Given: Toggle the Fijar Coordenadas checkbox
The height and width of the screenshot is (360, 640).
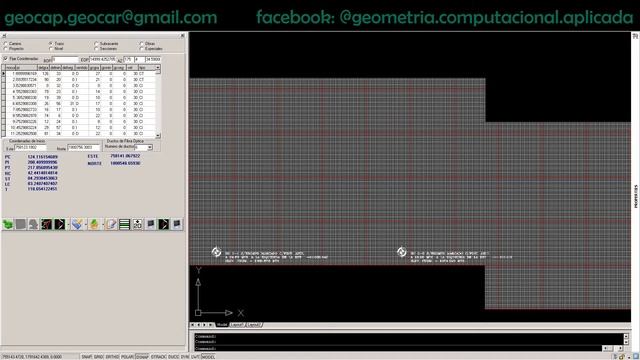Looking at the screenshot, I should (x=6, y=59).
